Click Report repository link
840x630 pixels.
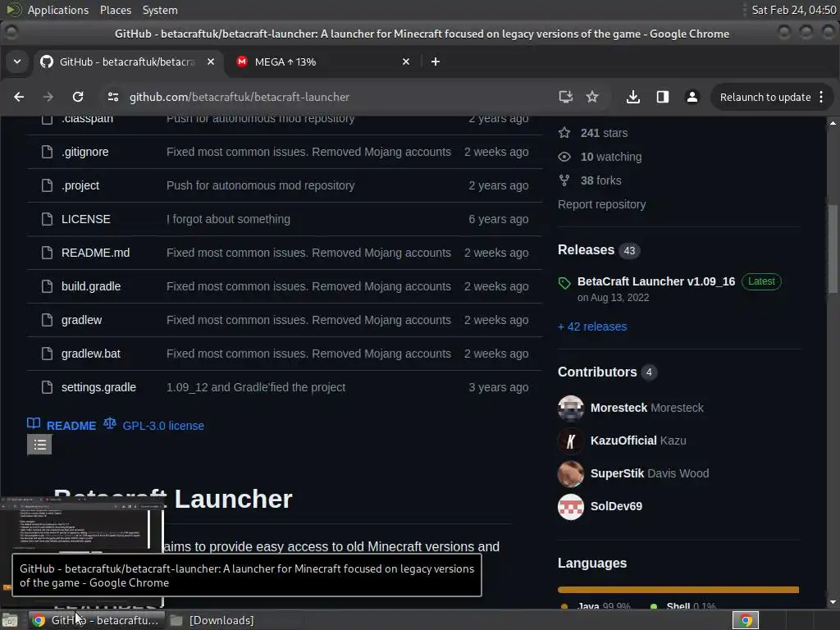601,204
